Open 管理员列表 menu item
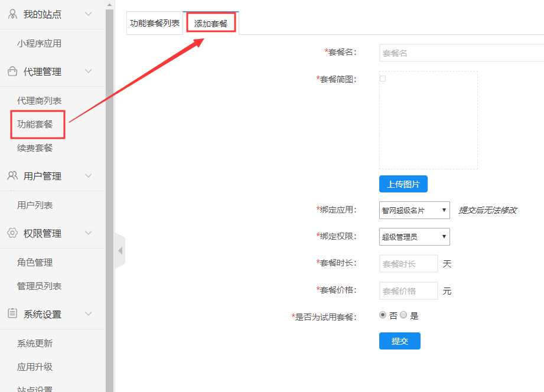 point(39,286)
